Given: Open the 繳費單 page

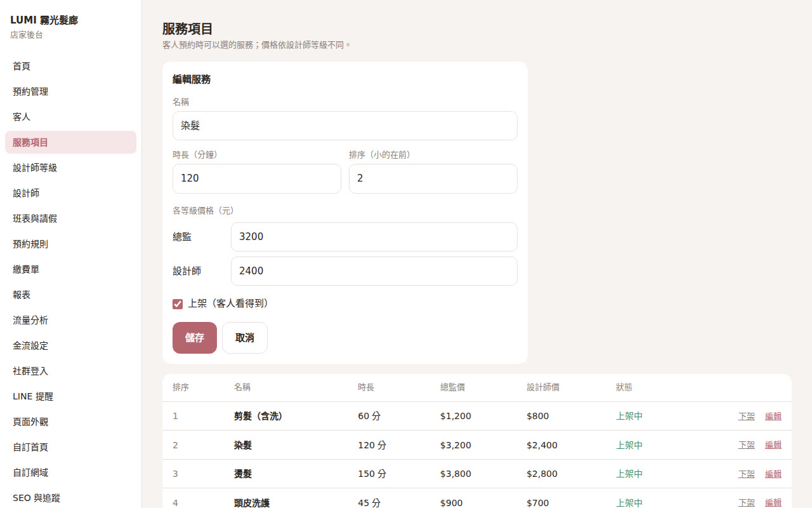Looking at the screenshot, I should point(70,269).
